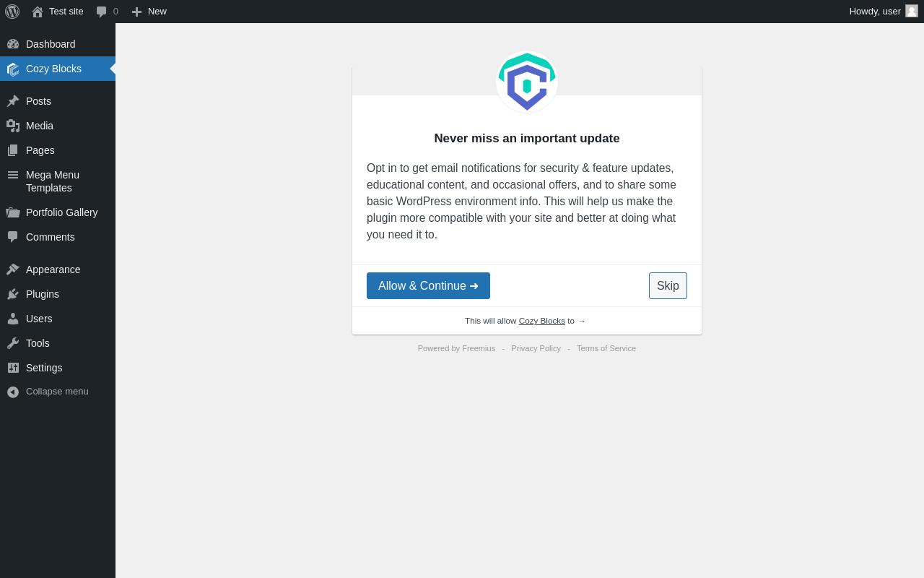Click the Comments speech bubble sidebar icon
The height and width of the screenshot is (578, 924).
(x=13, y=237)
